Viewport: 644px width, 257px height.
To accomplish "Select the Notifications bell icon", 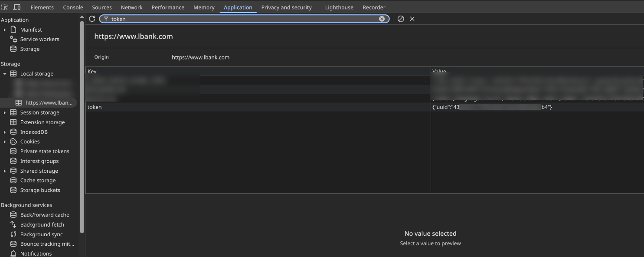I will point(13,254).
